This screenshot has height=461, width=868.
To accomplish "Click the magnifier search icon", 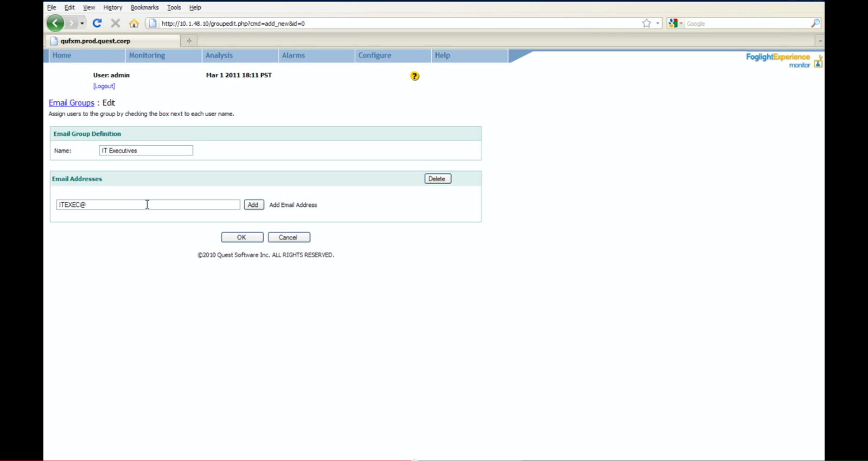I will pos(815,24).
